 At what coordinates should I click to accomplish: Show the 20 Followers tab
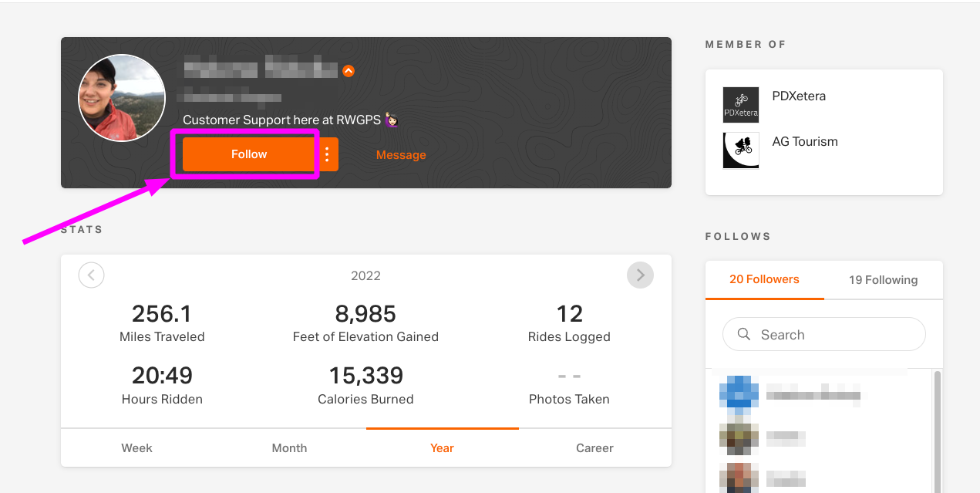(765, 279)
